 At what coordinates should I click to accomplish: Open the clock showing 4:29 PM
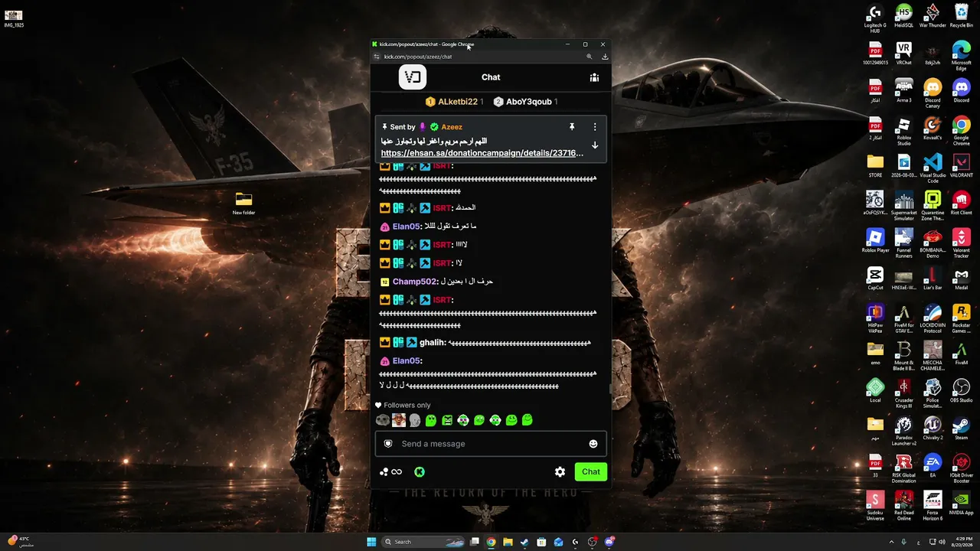click(962, 542)
